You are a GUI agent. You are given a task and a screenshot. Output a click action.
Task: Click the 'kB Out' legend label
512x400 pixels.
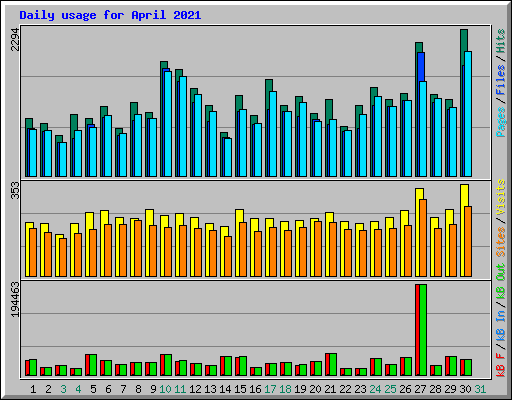click(x=501, y=282)
